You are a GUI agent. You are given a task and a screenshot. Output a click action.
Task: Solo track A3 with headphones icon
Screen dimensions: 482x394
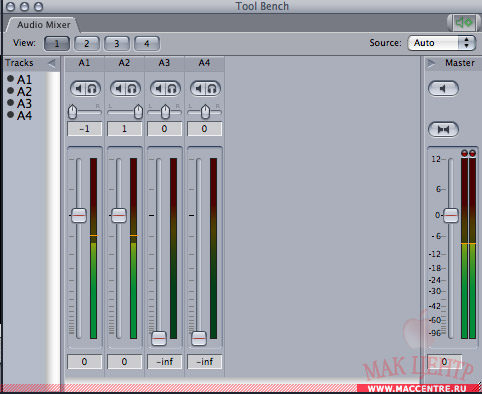pos(173,89)
